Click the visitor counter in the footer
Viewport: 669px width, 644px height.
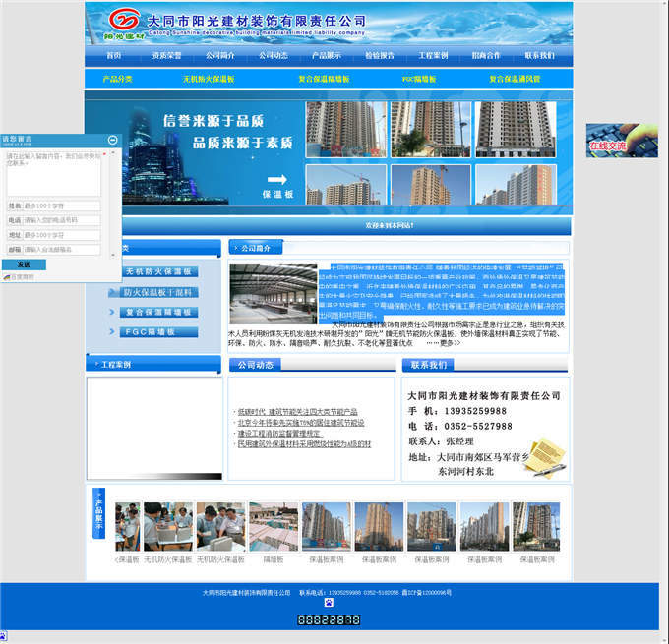329,620
